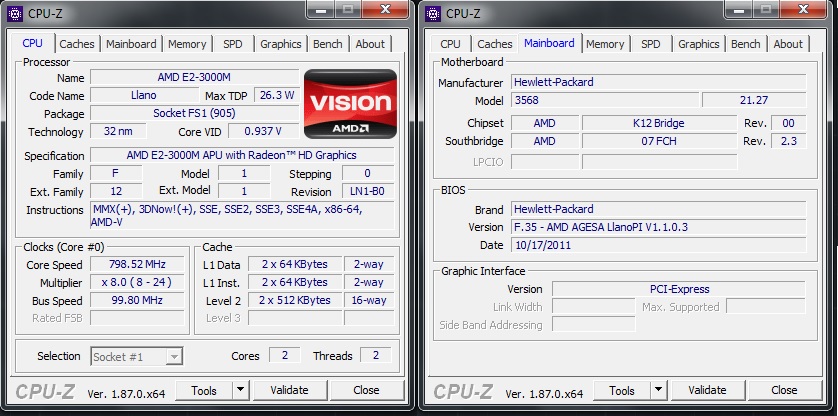This screenshot has height=416, width=838.
Task: Click the BIOS date 10/17/2011 value
Action: coord(658,245)
